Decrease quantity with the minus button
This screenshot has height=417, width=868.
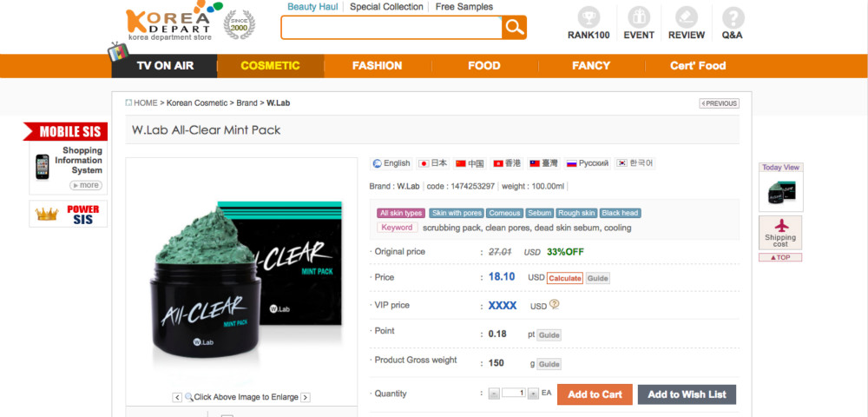[495, 394]
